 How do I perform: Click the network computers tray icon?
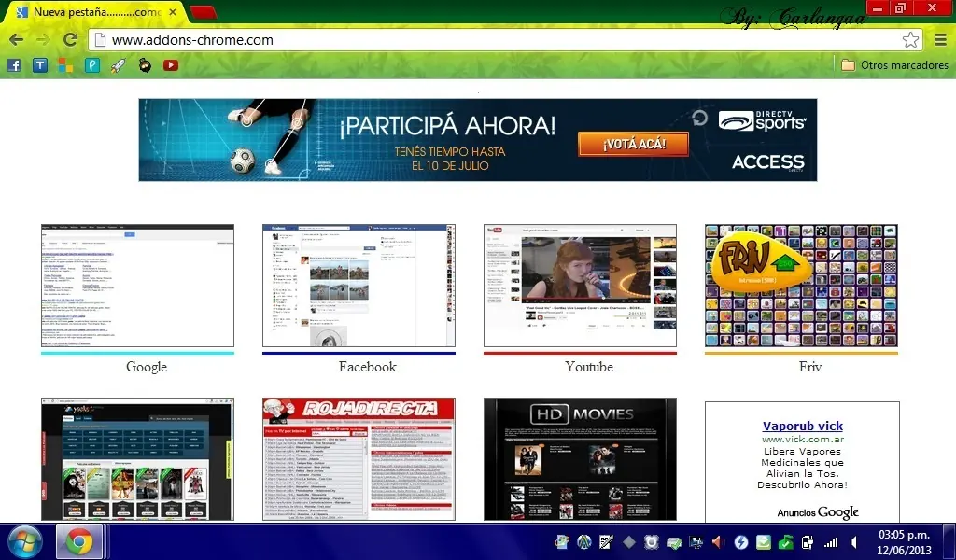click(696, 541)
